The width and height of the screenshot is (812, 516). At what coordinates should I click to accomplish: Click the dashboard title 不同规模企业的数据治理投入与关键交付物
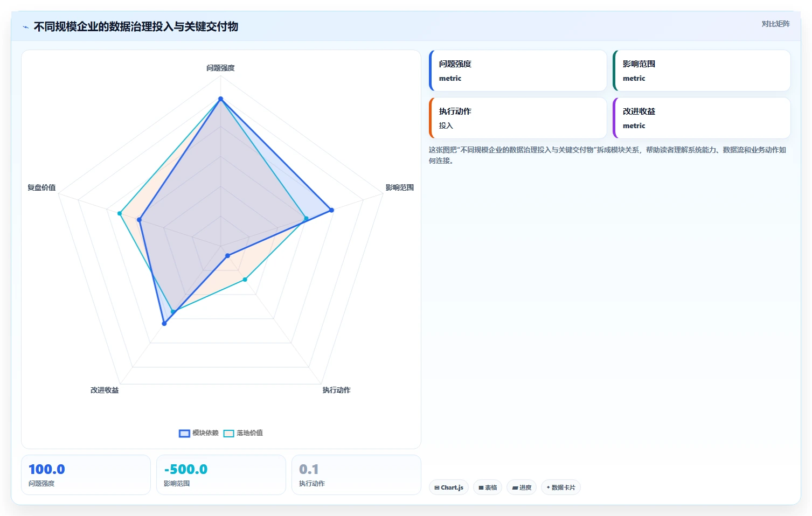(136, 26)
